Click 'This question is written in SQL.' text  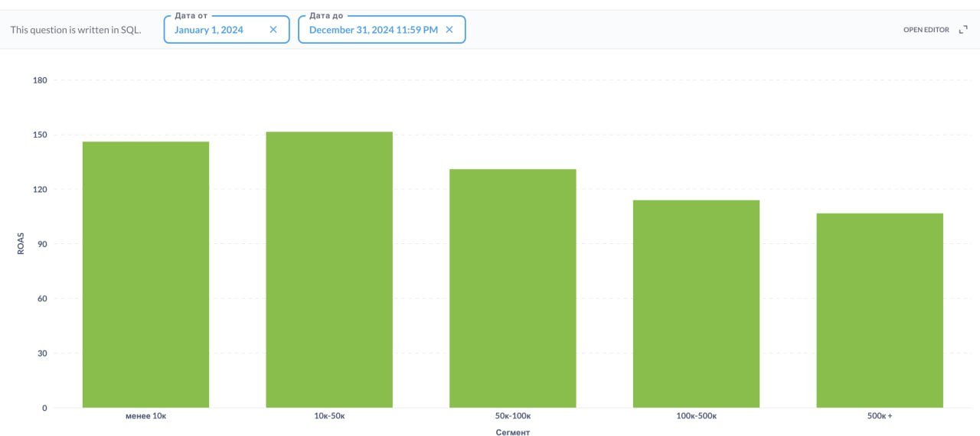pyautogui.click(x=76, y=30)
